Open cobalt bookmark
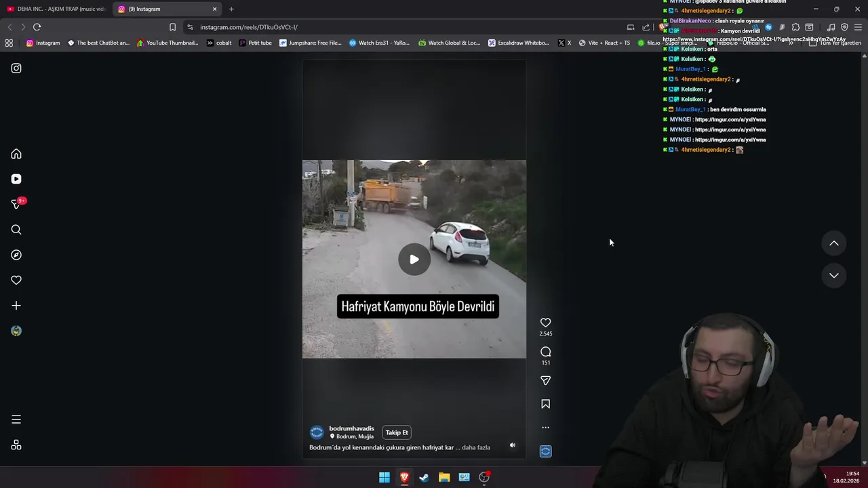The image size is (868, 488). coord(218,43)
